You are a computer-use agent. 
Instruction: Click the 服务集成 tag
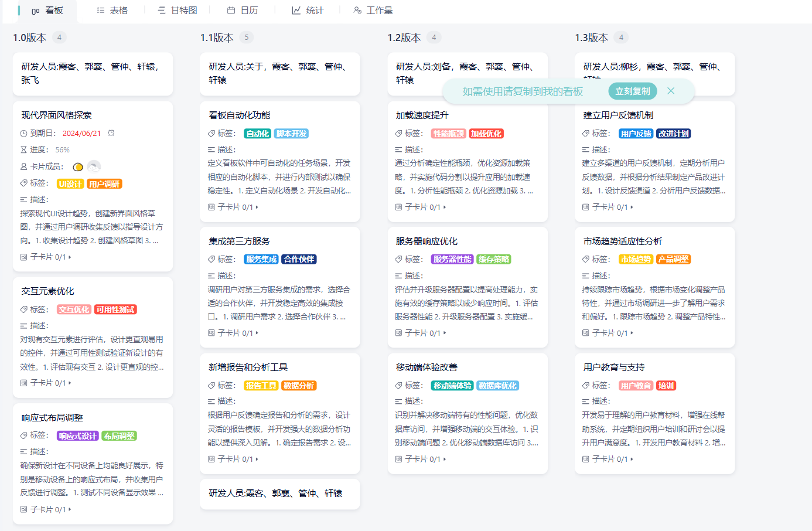tap(261, 259)
